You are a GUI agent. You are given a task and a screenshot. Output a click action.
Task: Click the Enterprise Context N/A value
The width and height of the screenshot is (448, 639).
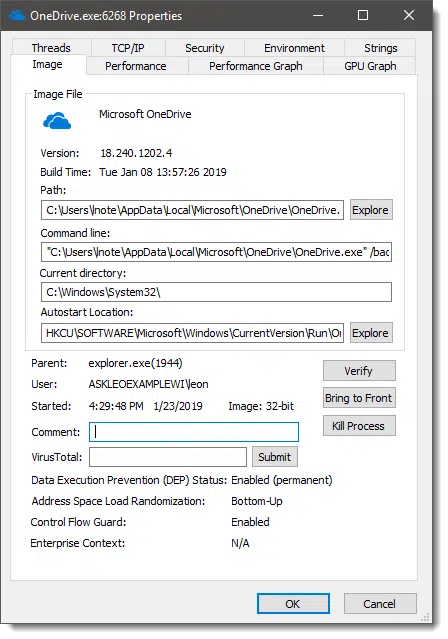click(x=240, y=543)
